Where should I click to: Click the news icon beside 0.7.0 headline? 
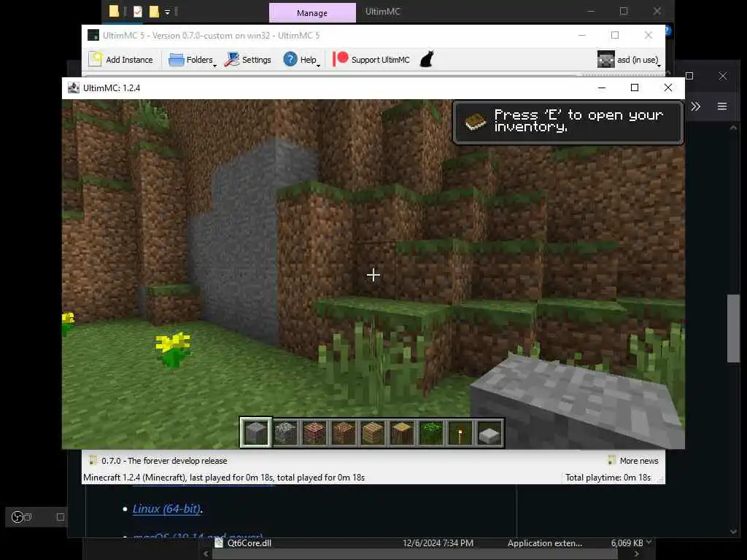93,460
